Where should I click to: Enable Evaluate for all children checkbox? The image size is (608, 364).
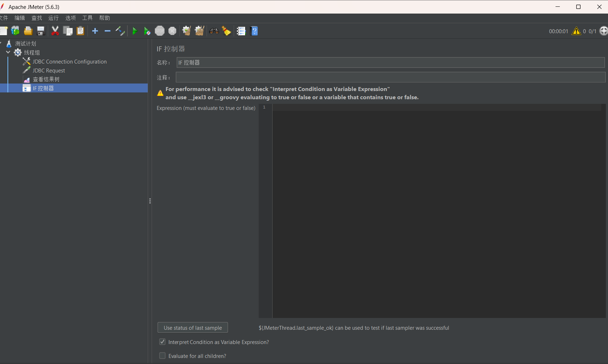[x=162, y=356]
